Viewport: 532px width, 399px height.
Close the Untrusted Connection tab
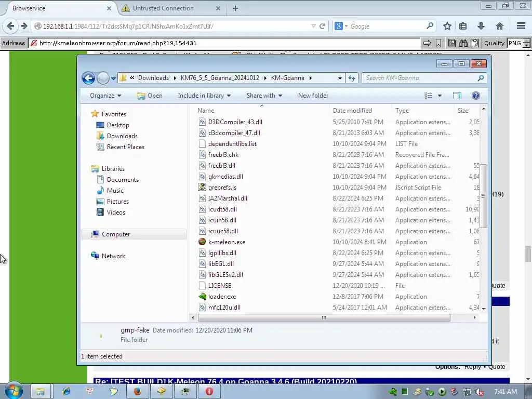(x=218, y=8)
